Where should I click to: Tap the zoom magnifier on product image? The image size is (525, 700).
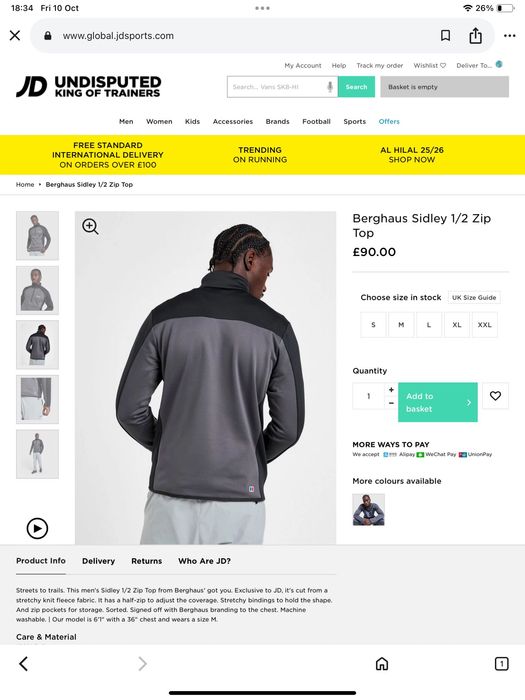(90, 226)
